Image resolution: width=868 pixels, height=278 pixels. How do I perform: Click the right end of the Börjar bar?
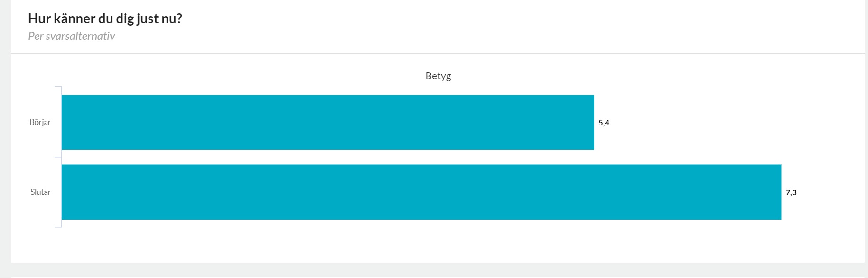592,122
